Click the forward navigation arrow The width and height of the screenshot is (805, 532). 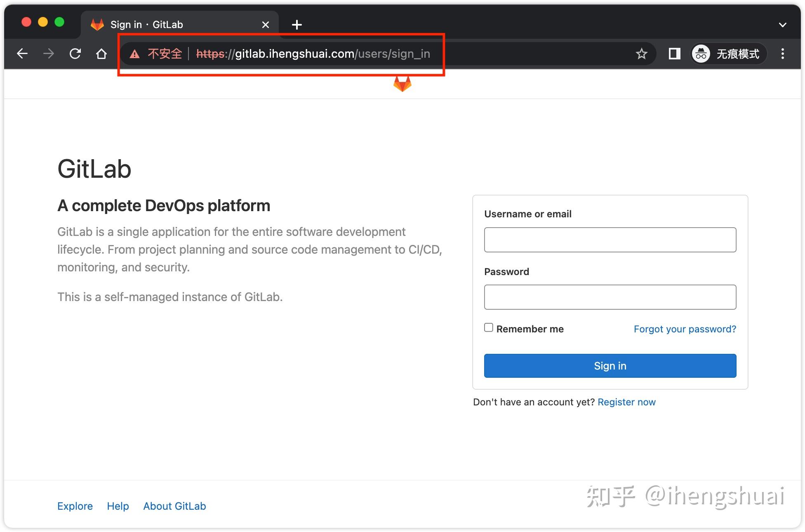pos(49,54)
